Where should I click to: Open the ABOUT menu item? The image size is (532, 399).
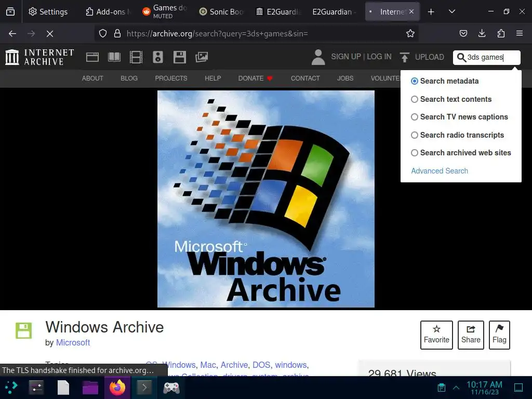92,78
